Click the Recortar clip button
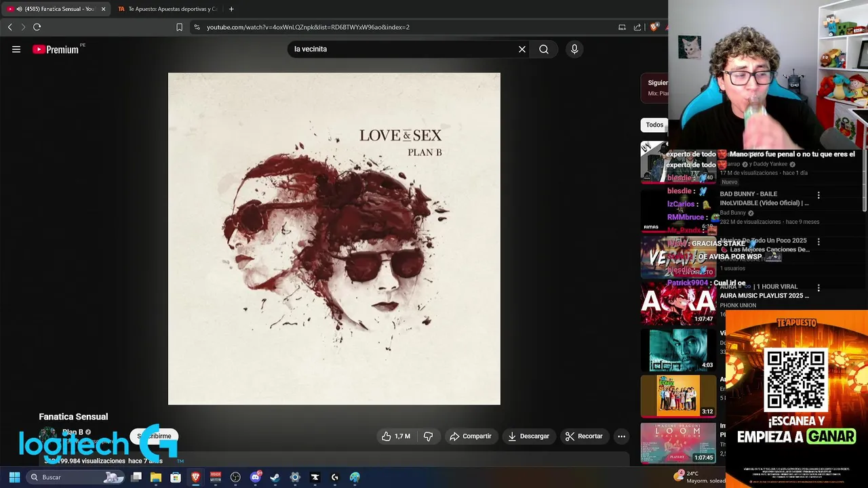The height and width of the screenshot is (488, 868). click(x=584, y=436)
